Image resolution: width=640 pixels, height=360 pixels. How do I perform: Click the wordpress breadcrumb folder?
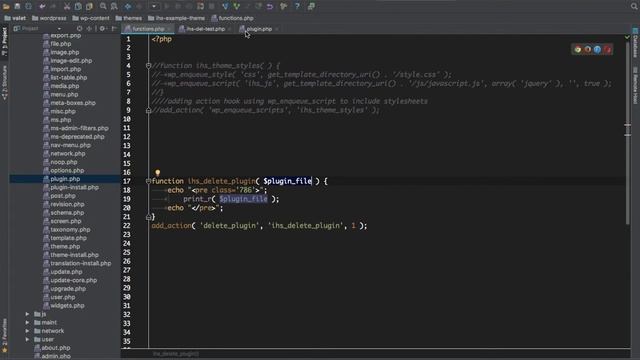click(49, 18)
